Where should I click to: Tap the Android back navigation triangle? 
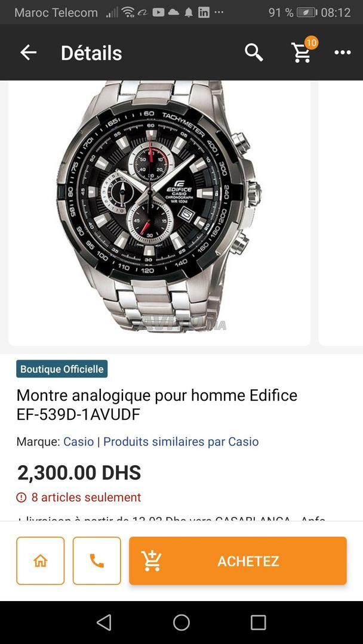104,623
